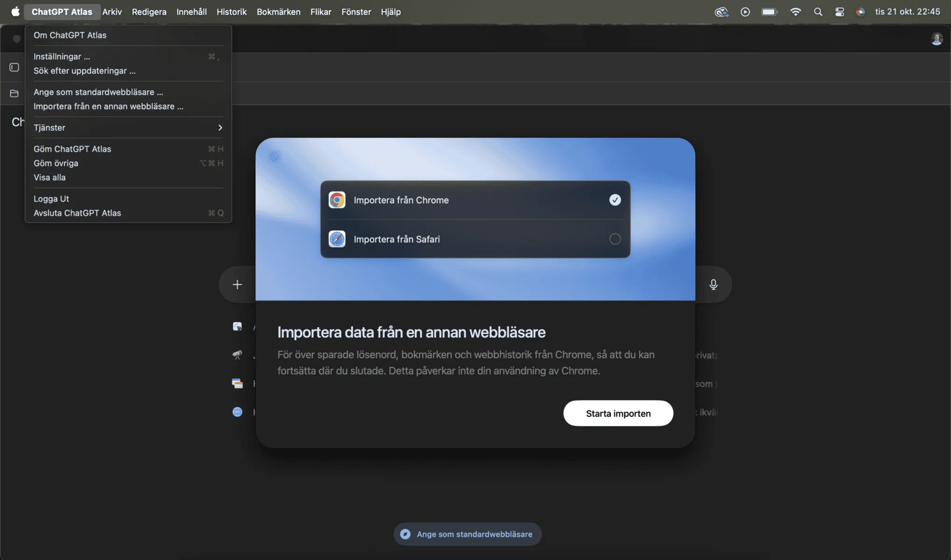951x560 pixels.
Task: Open Control Center in menu bar
Action: 839,12
